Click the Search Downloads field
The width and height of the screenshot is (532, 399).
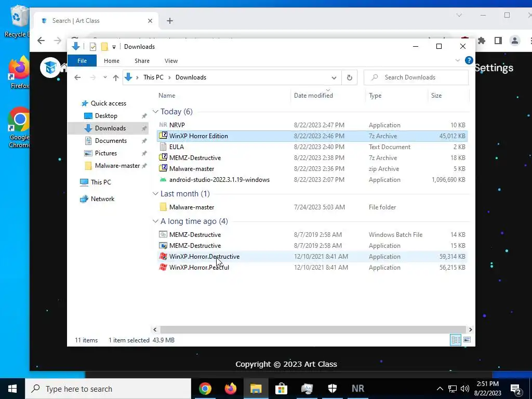tap(416, 77)
